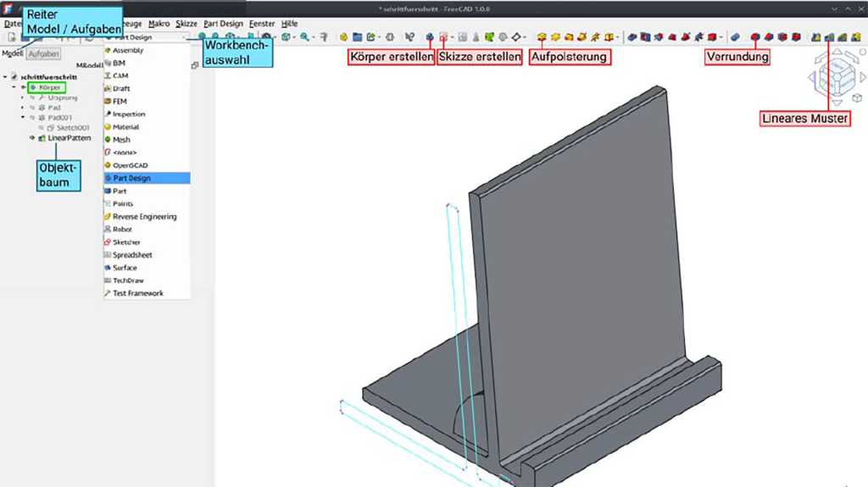Choose Spreadsheet in the workbench list
Viewport: 868px width, 487px height.
147,255
